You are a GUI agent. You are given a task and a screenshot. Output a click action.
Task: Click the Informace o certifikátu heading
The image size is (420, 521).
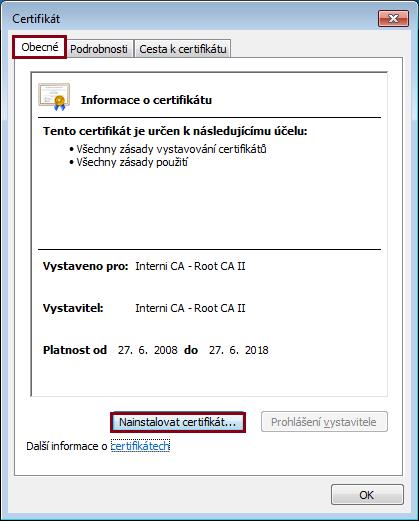146,100
